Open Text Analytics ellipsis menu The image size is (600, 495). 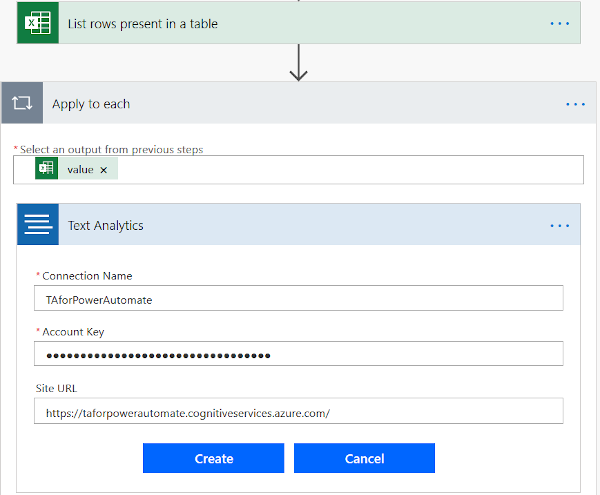point(560,225)
